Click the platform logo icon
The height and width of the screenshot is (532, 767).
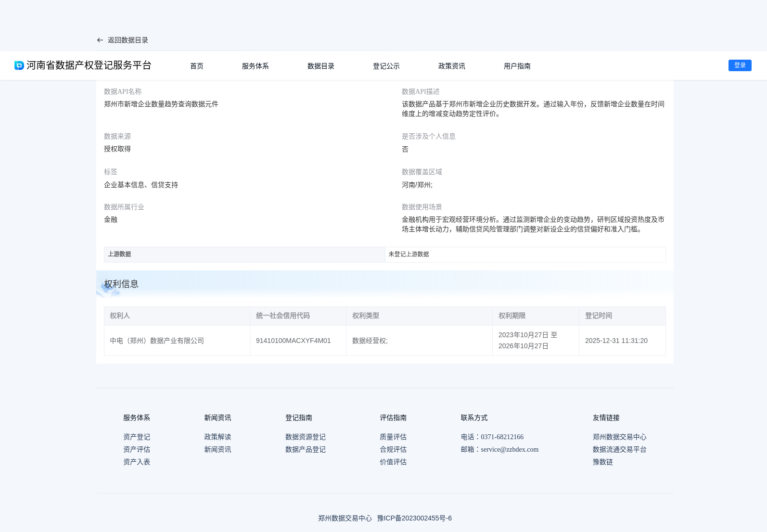click(19, 65)
